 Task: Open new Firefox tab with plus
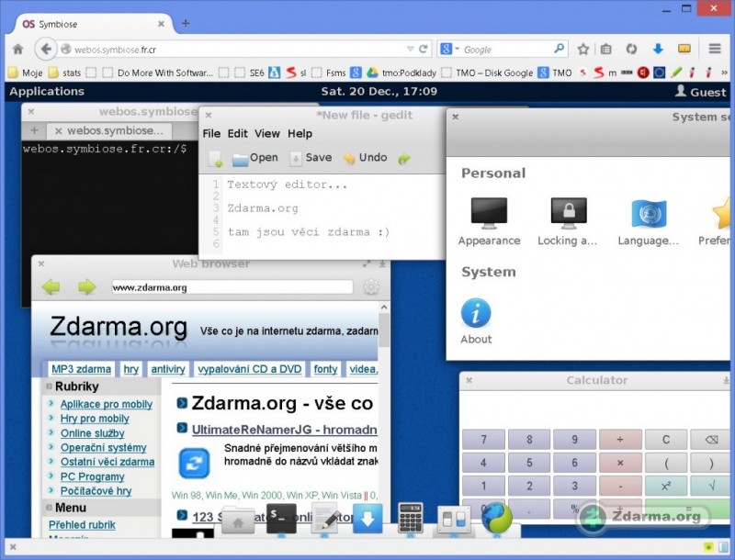coord(186,23)
